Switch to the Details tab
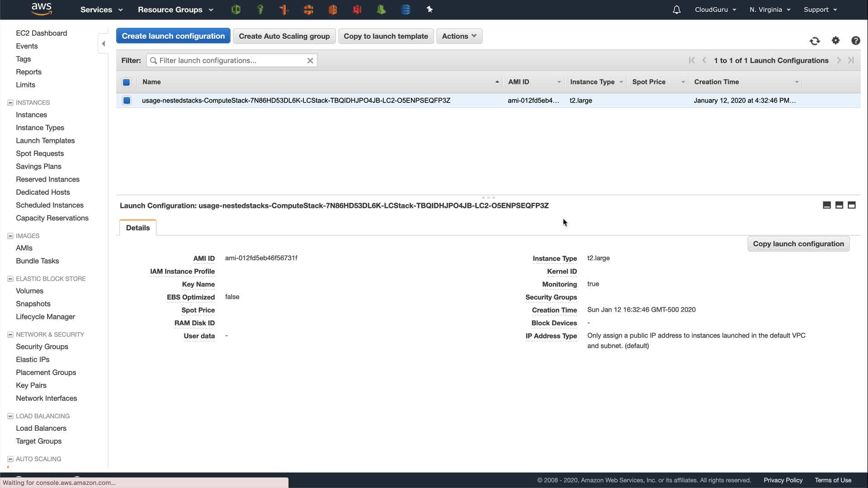868x488 pixels. tap(138, 228)
